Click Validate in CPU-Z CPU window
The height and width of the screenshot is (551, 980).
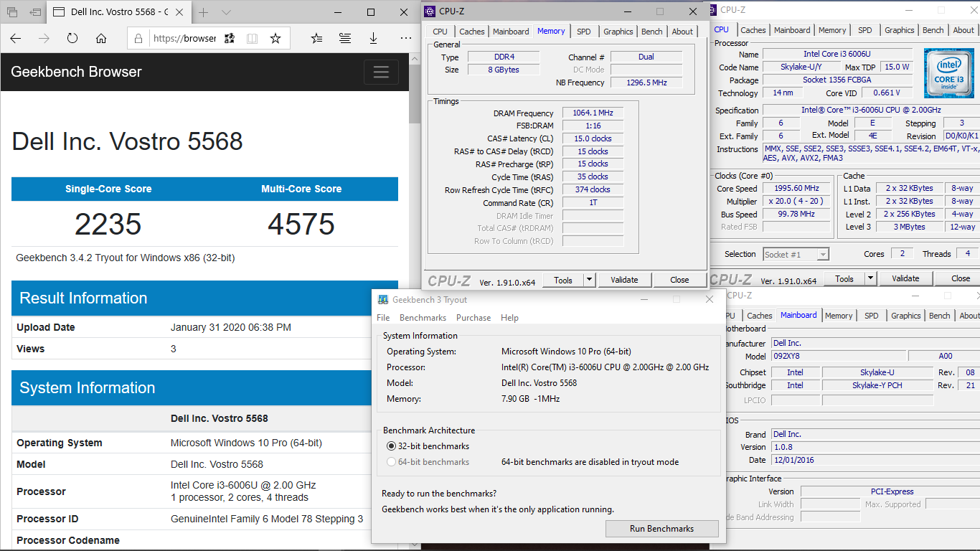(x=905, y=278)
